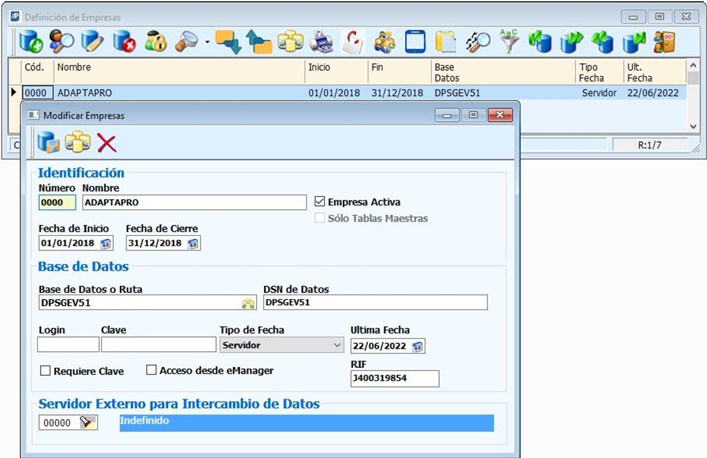Screen dimensions: 707x458
Task: Click the funnel filter icon in toolbar
Action: (x=510, y=41)
